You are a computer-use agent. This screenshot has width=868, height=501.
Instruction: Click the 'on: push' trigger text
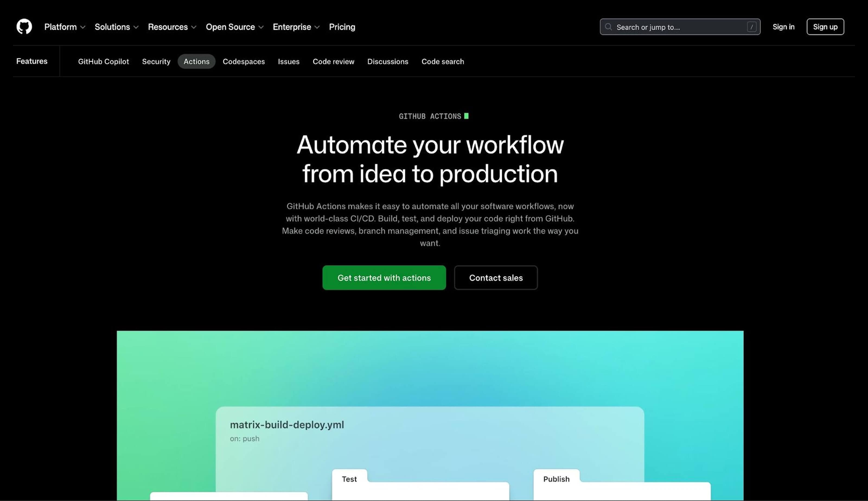[245, 439]
